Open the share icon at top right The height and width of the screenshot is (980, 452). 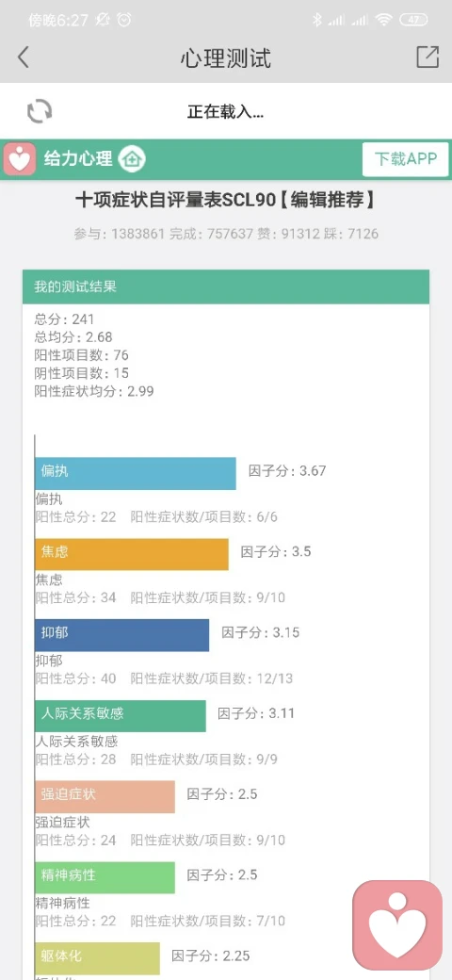coord(428,57)
